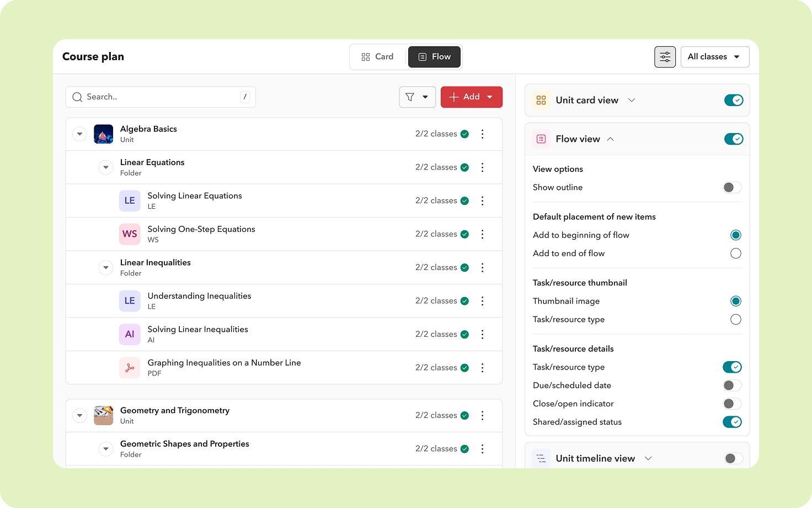Image resolution: width=812 pixels, height=508 pixels.
Task: Open more options for Linear Inequalities folder
Action: [x=482, y=268]
